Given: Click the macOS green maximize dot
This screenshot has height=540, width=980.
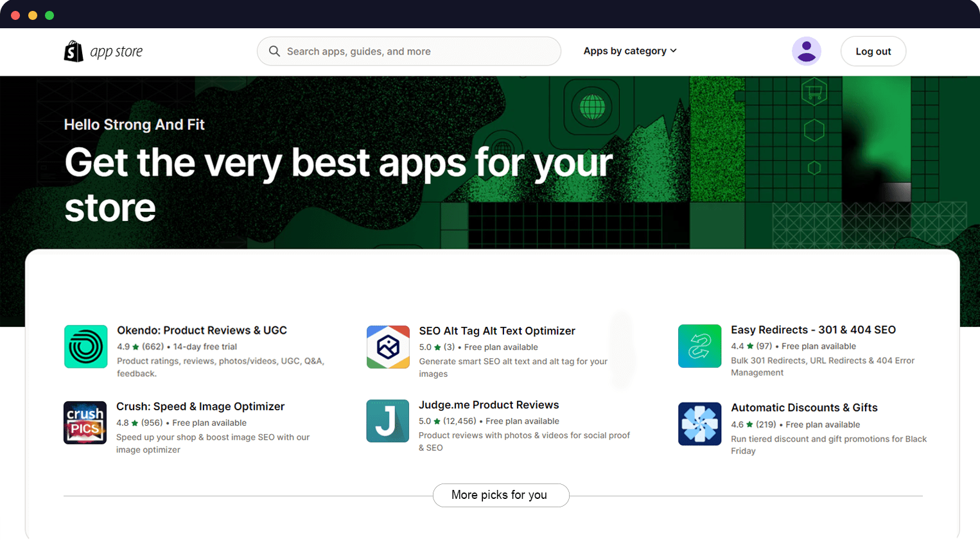Looking at the screenshot, I should pyautogui.click(x=49, y=15).
